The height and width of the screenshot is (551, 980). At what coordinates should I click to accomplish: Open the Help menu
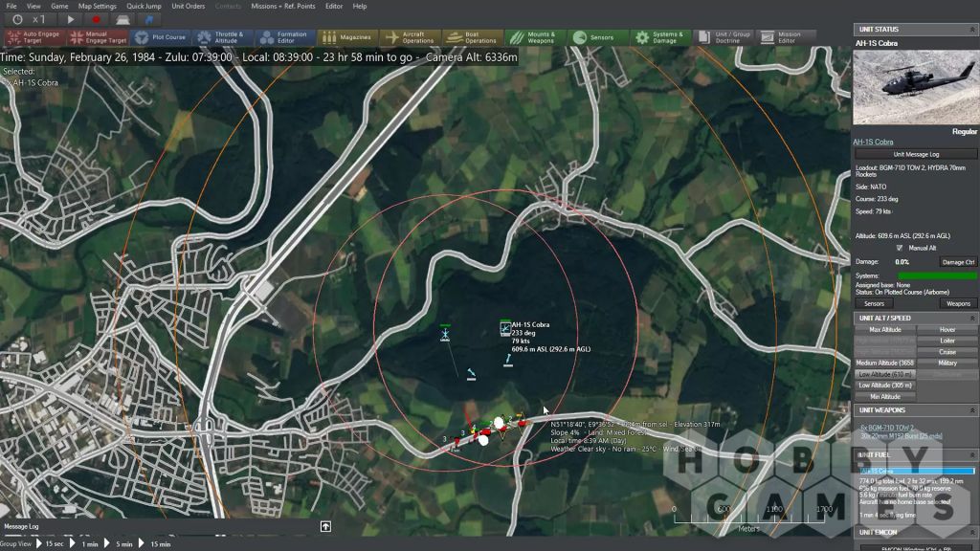(x=360, y=7)
